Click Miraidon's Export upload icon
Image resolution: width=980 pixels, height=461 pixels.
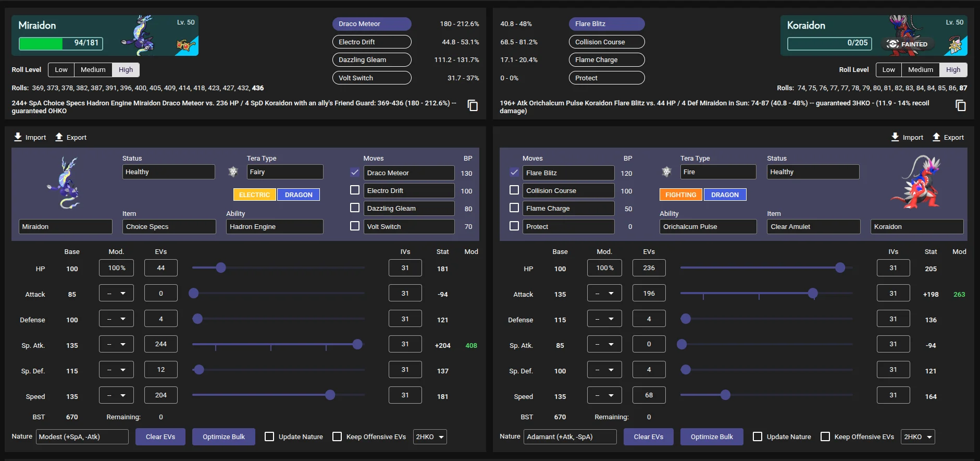pos(59,137)
